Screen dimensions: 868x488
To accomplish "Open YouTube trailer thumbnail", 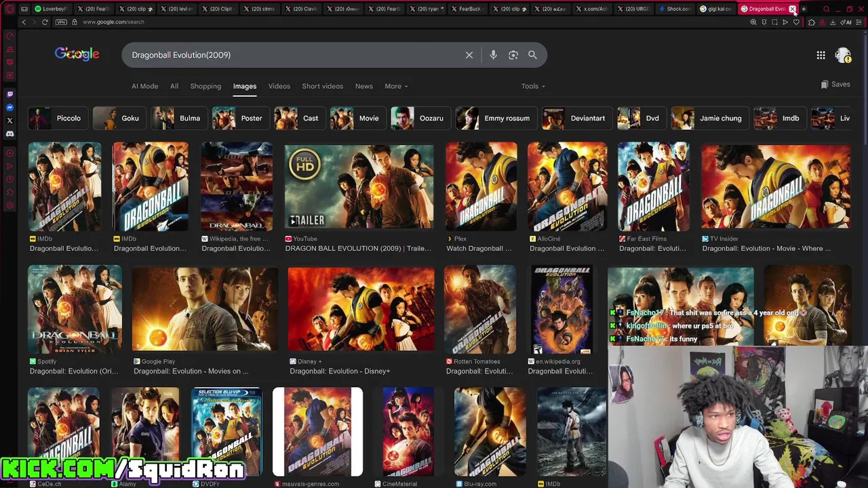I will pyautogui.click(x=359, y=186).
